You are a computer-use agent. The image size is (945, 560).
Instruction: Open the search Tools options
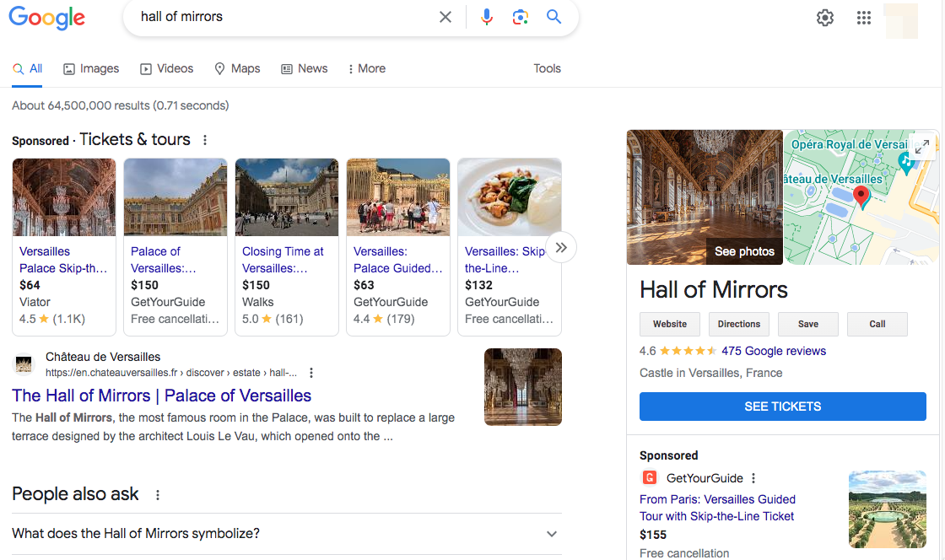548,68
